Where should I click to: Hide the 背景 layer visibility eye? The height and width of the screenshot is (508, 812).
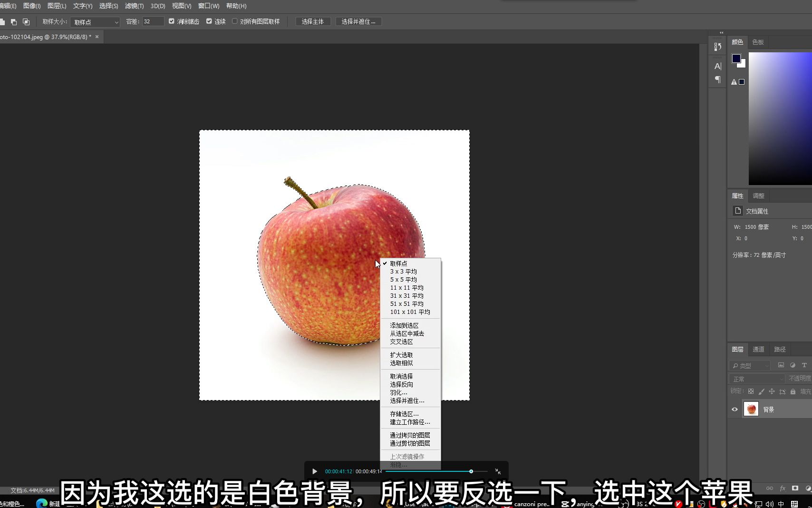(735, 409)
